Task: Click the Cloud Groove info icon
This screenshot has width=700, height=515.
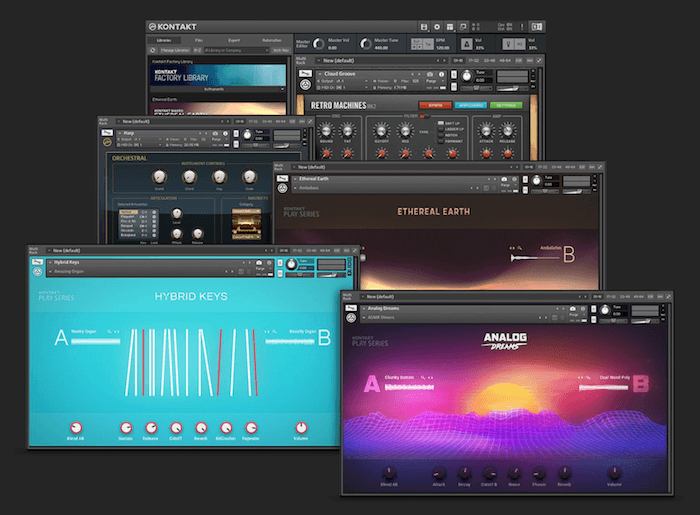Action: click(441, 74)
